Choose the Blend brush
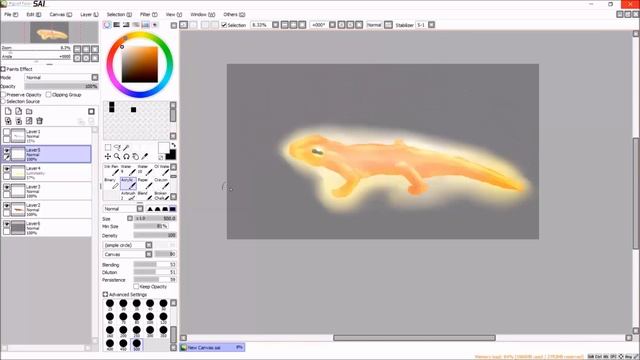This screenshot has width=640, height=360. tap(145, 196)
